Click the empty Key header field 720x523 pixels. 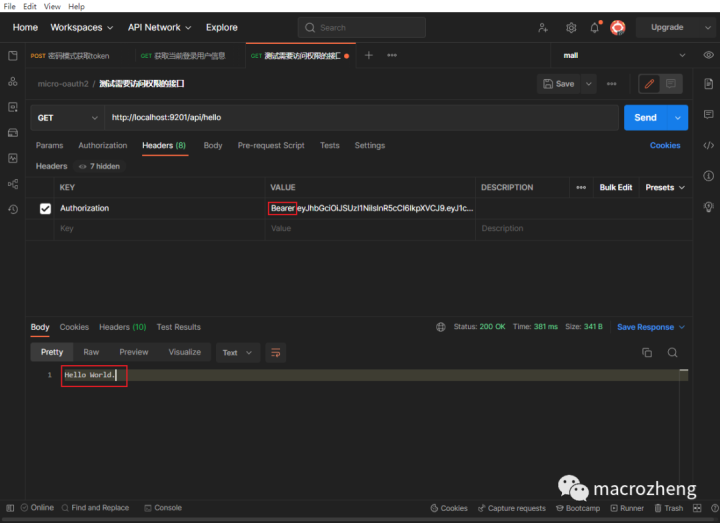pos(159,229)
